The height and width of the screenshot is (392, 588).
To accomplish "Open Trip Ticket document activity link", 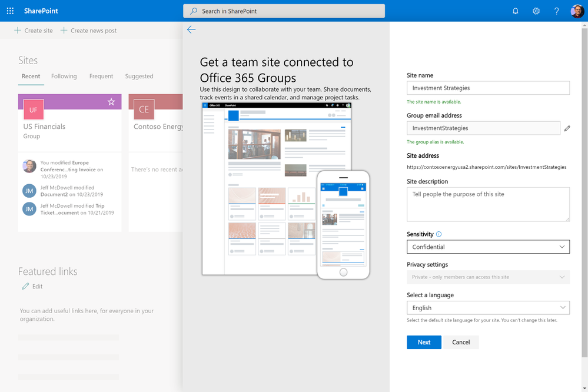I will tap(72, 209).
